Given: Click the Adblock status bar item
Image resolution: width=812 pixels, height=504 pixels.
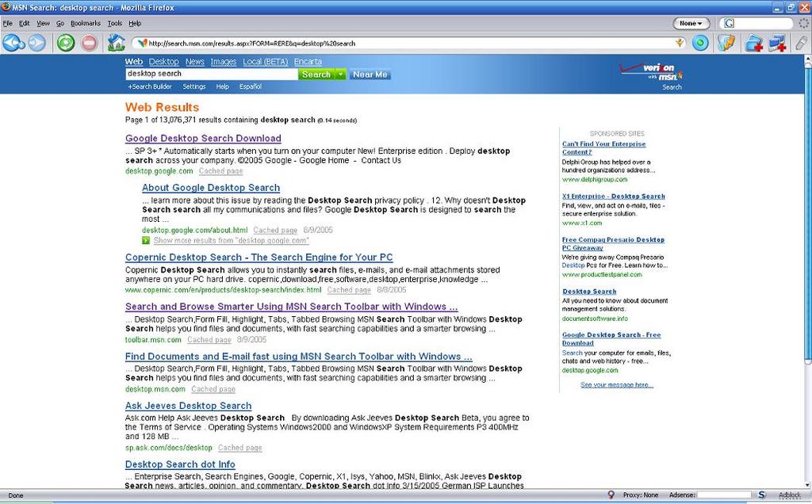Looking at the screenshot, I should tap(790, 495).
